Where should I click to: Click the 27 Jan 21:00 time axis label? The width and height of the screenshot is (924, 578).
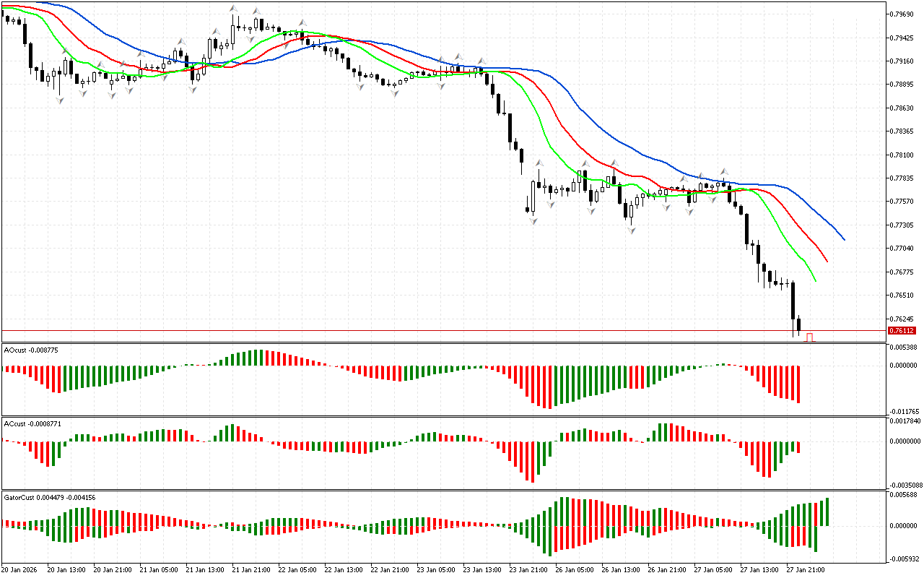[x=805, y=569]
